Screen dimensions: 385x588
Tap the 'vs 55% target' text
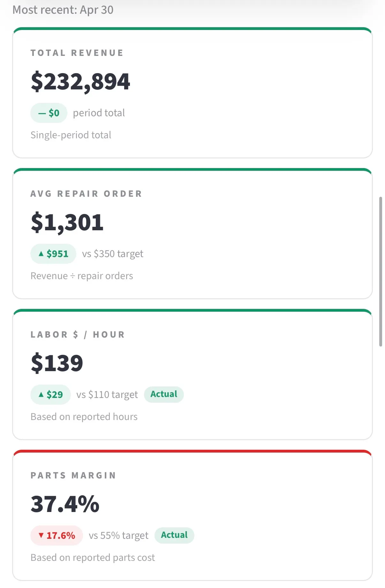(x=119, y=536)
